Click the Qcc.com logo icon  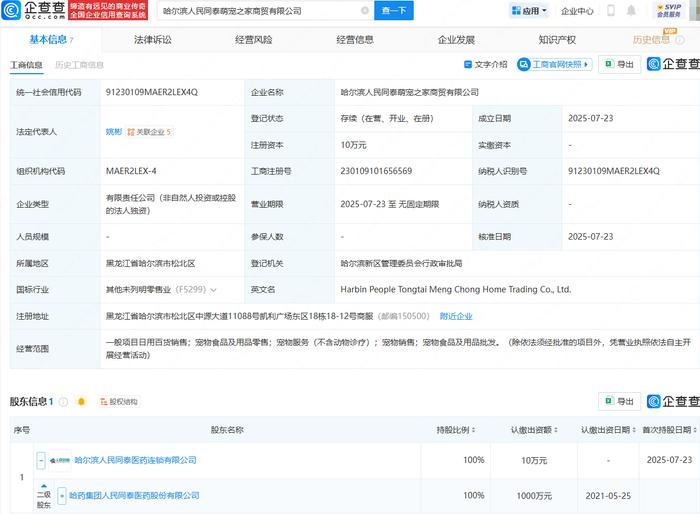(x=11, y=10)
